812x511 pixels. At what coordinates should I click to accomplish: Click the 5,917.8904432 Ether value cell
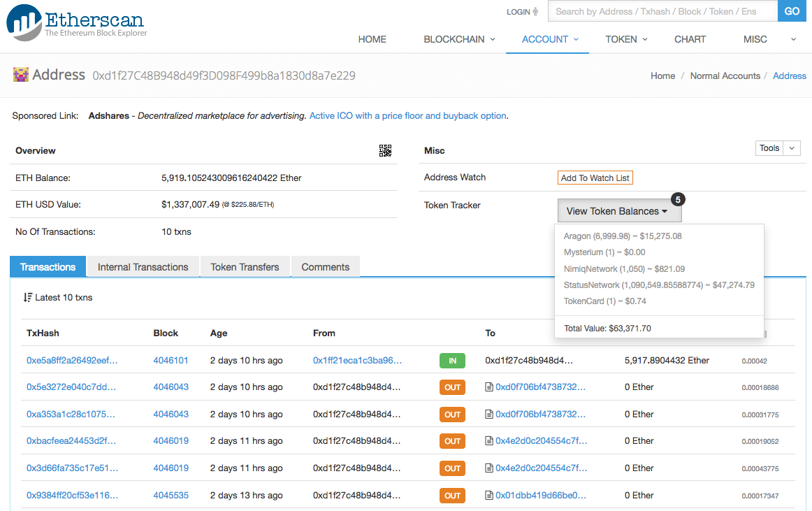click(667, 360)
